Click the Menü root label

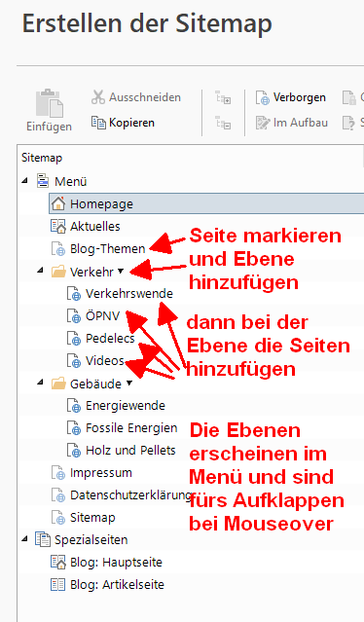click(x=71, y=181)
